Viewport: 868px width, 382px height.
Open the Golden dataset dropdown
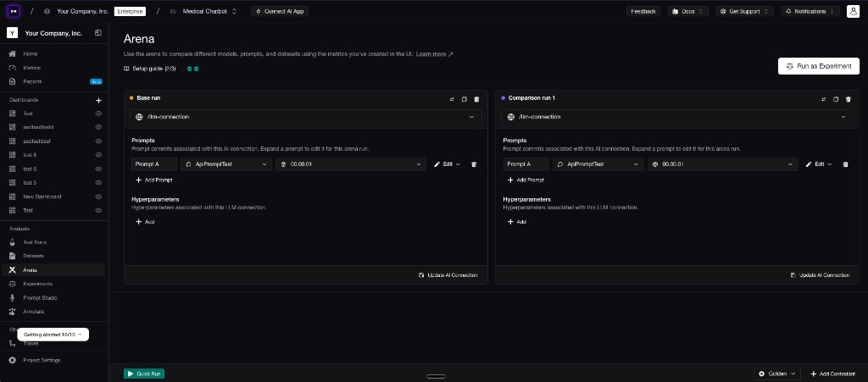777,374
